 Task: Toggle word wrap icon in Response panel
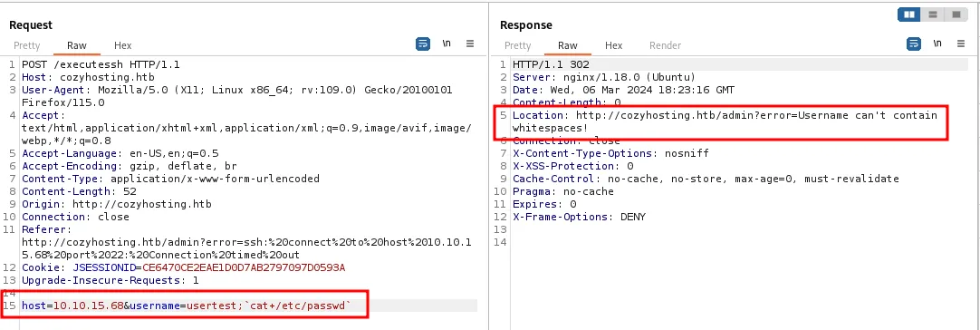click(x=914, y=44)
